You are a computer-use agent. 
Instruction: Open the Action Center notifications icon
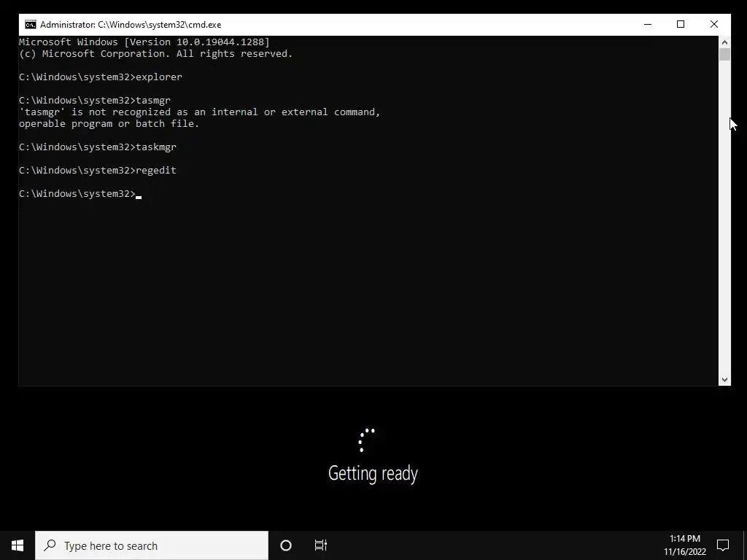point(723,545)
